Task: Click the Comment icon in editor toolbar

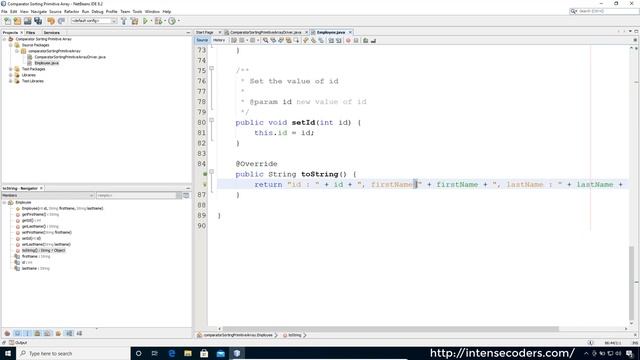Action: [366, 40]
